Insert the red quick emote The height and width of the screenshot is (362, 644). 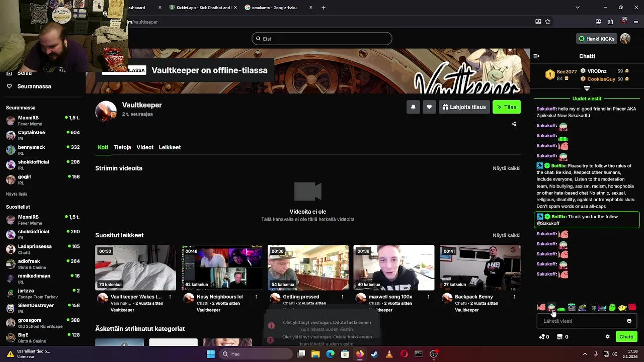[632, 307]
